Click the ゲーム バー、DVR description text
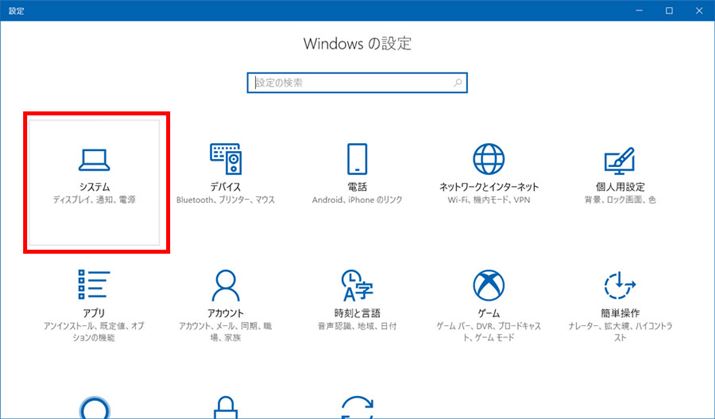Viewport: 715px width, 419px height. 488,331
